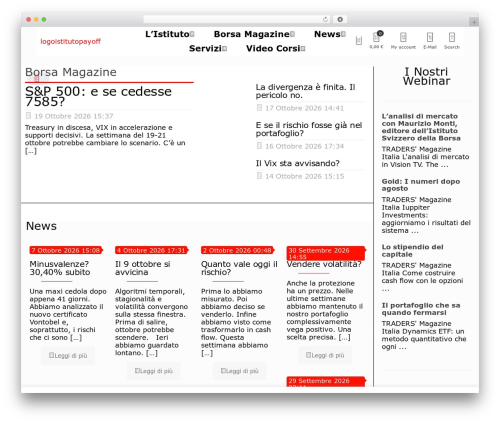Click the logoistitutopayoff logo link
Image resolution: width=500 pixels, height=423 pixels.
pyautogui.click(x=70, y=41)
